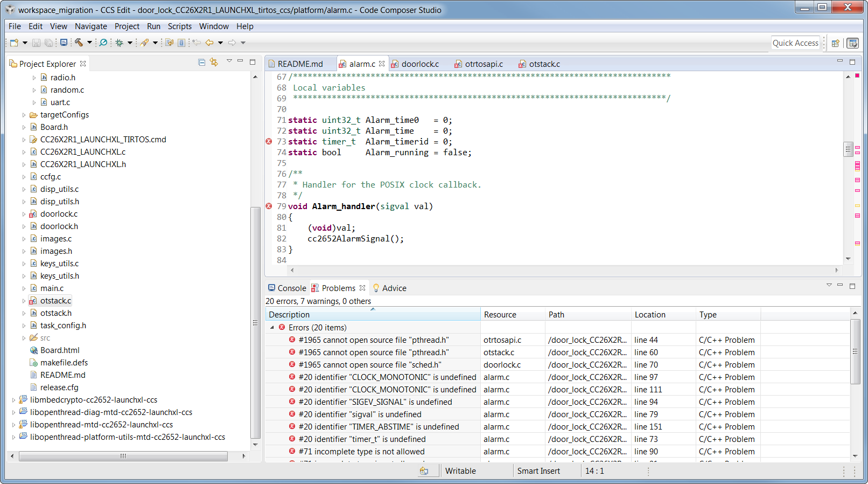Open the Scripts menu
The height and width of the screenshot is (484, 868).
point(179,26)
